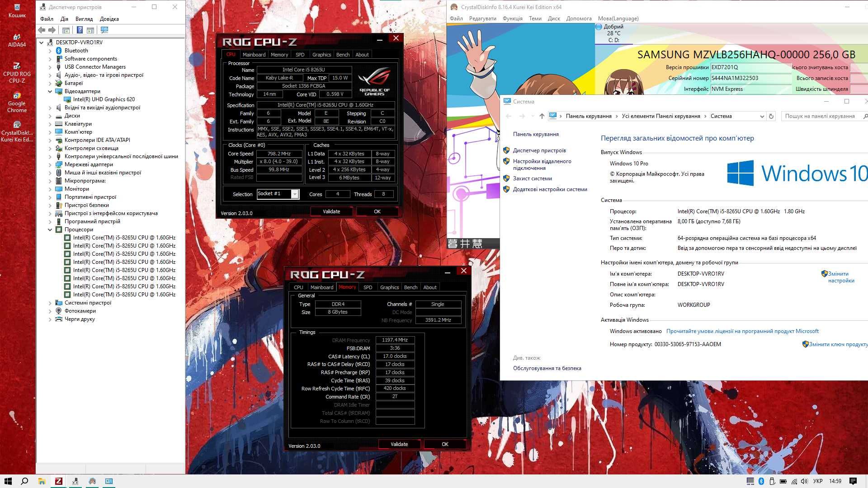Open CrystalDiskInfo Kurei Kei desktop shortcut

point(17,131)
